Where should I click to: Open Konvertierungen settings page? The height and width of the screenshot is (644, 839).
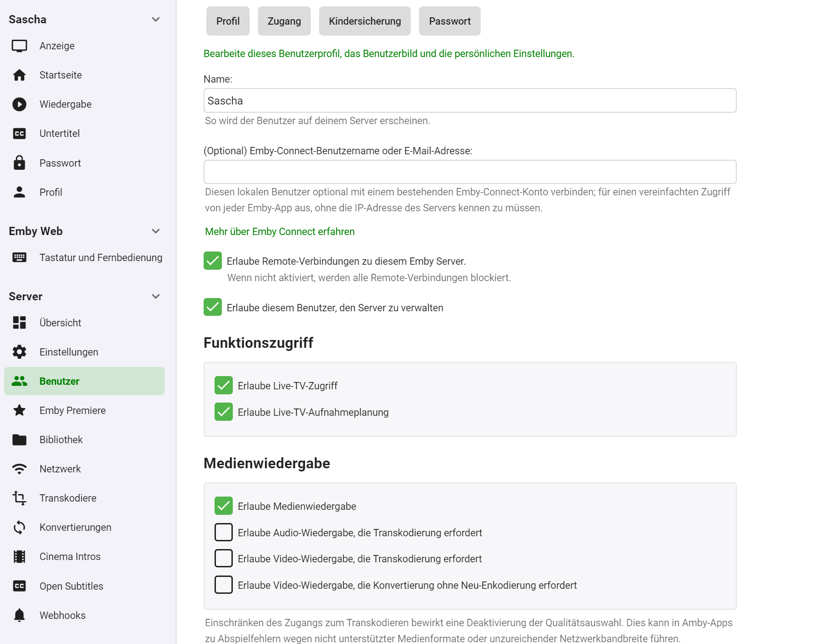84,527
